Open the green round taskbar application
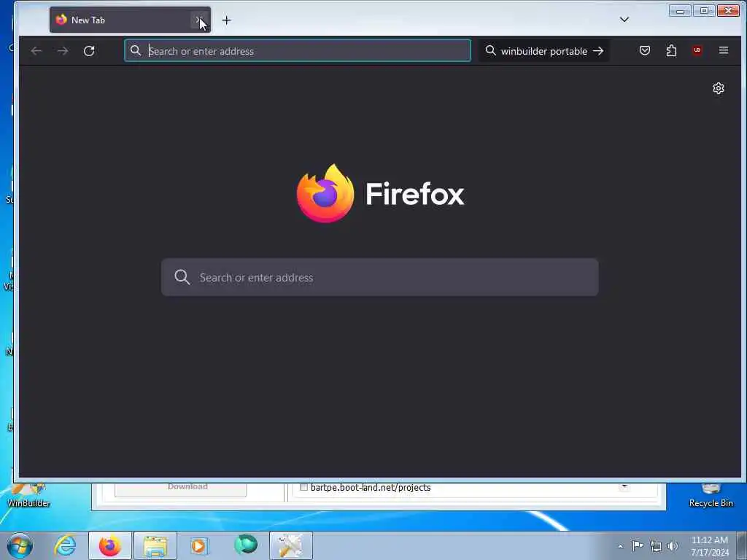The width and height of the screenshot is (747, 560). tap(246, 545)
